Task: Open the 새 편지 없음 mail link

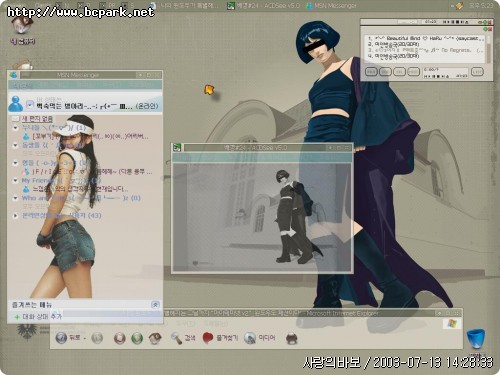Action: pyautogui.click(x=37, y=119)
